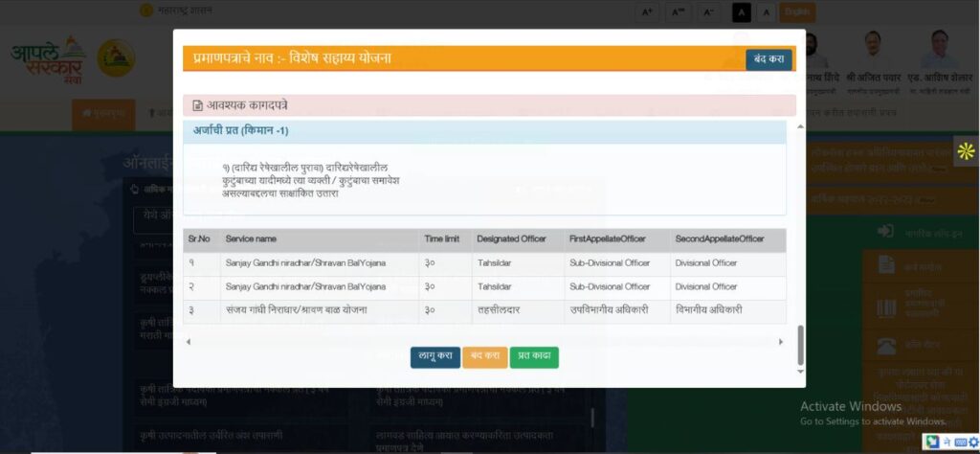The image size is (980, 454).
Task: Click the document icon beside आवश्यक कागदपत्रे
Action: pos(197,105)
